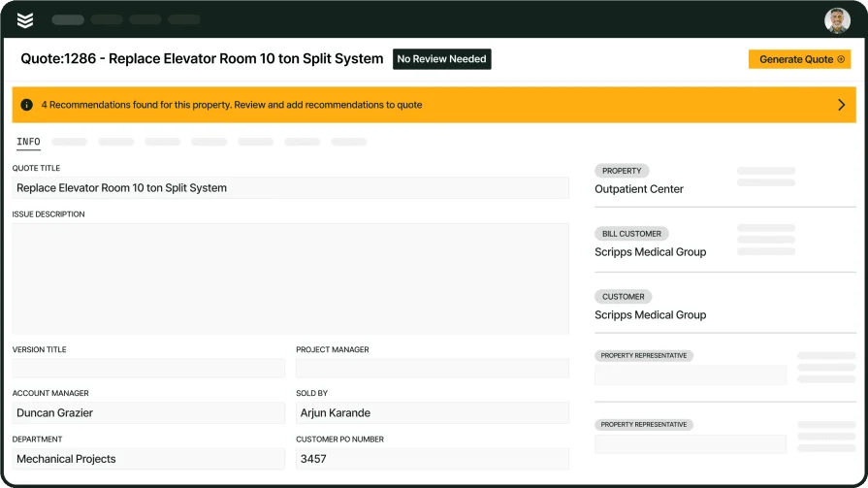Focus the Version Title input
This screenshot has height=488, width=868.
(x=148, y=369)
